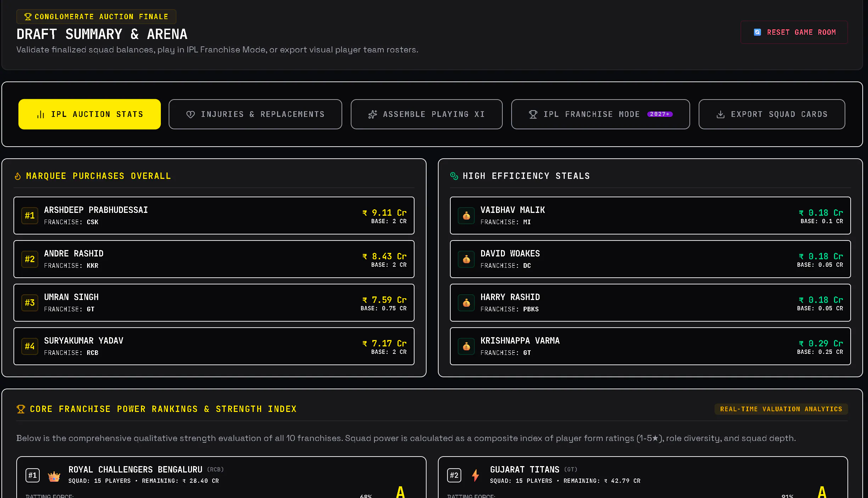Click the blue refresh icon beside Reset Game Room

(757, 32)
